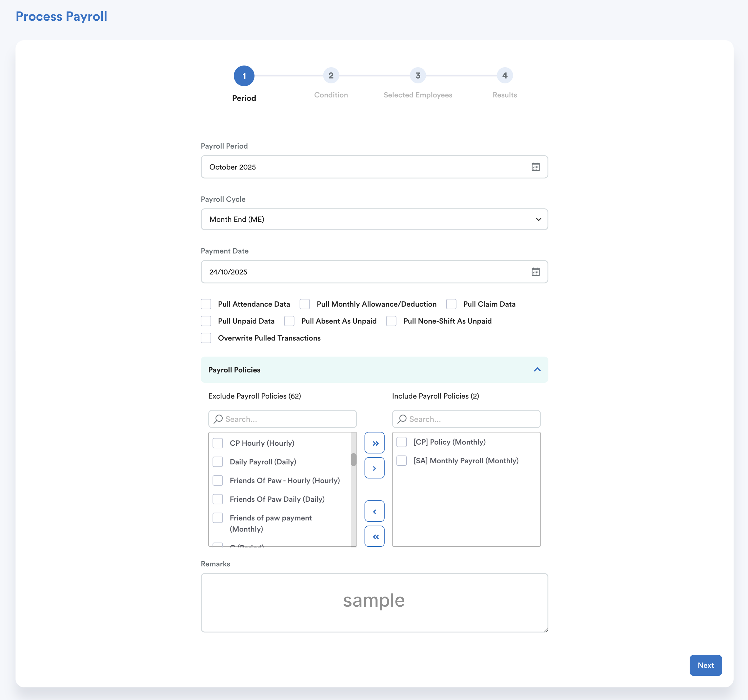The height and width of the screenshot is (700, 748).
Task: Tick Overwrite Pulled Transactions checkbox
Action: (206, 338)
